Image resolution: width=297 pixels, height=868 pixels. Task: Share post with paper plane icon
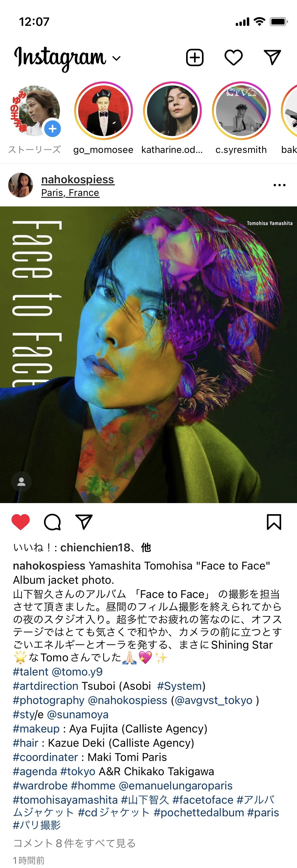[x=84, y=522]
